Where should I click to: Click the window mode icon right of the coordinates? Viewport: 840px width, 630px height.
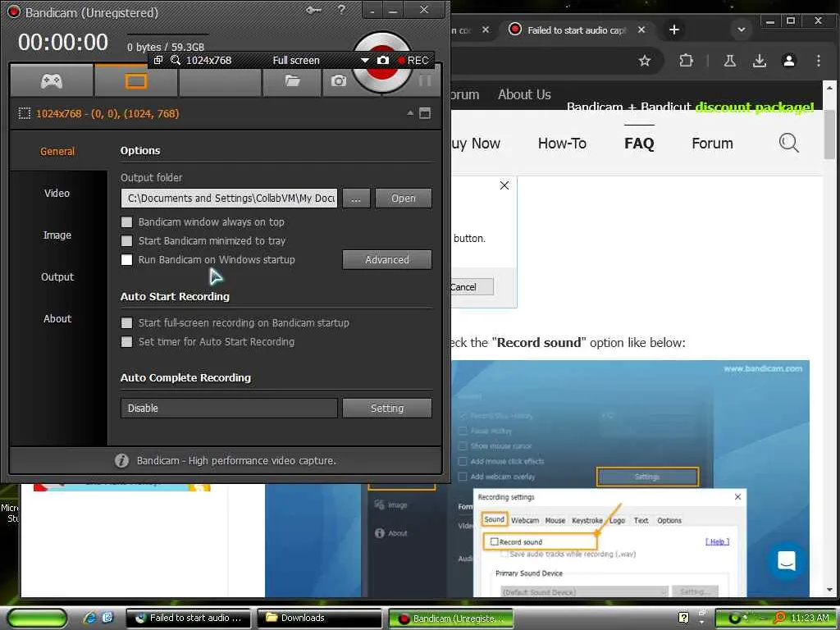point(425,112)
